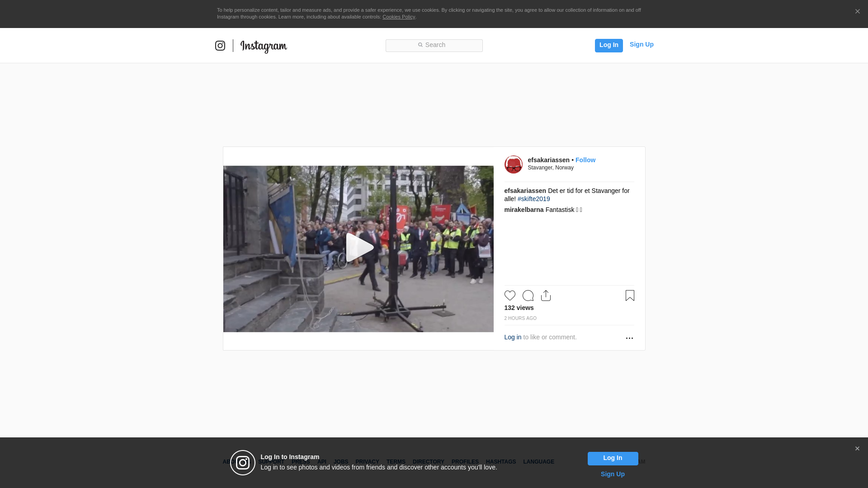
Task: Open the LANGUAGE selector in footer
Action: pos(538,462)
